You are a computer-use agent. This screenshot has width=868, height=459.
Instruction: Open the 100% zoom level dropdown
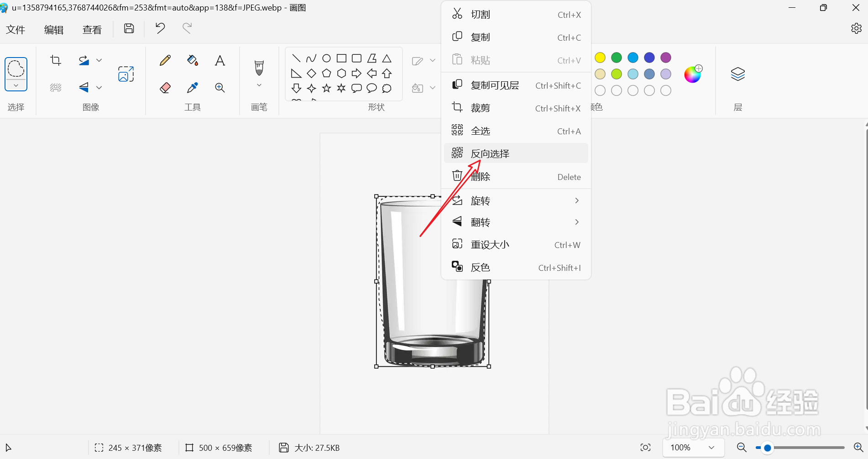(x=693, y=448)
